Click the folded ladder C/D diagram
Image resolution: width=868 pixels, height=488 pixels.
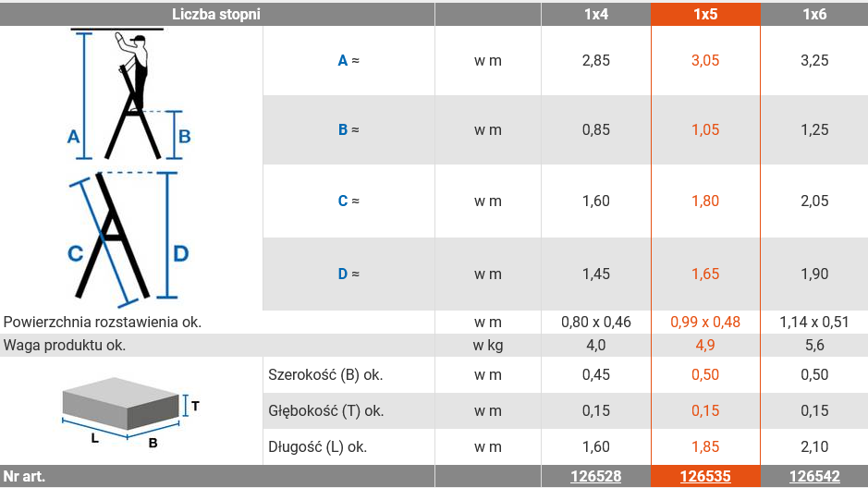129,238
